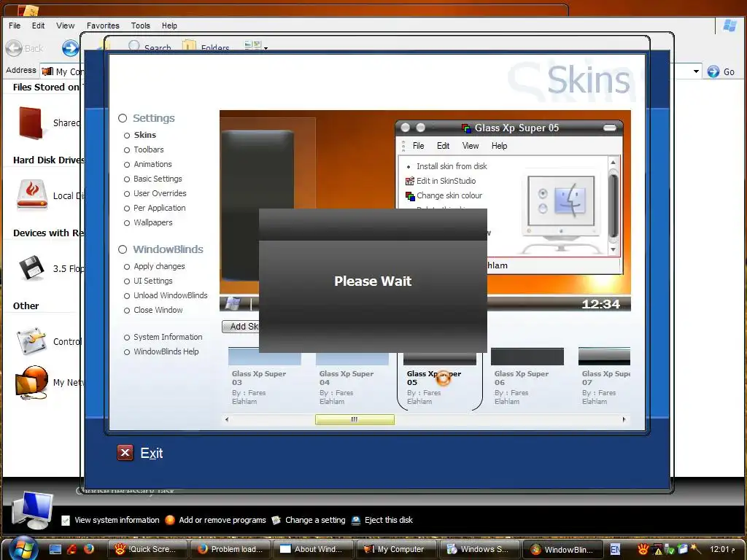
Task: Open Edit menu in skin preview
Action: 443,146
